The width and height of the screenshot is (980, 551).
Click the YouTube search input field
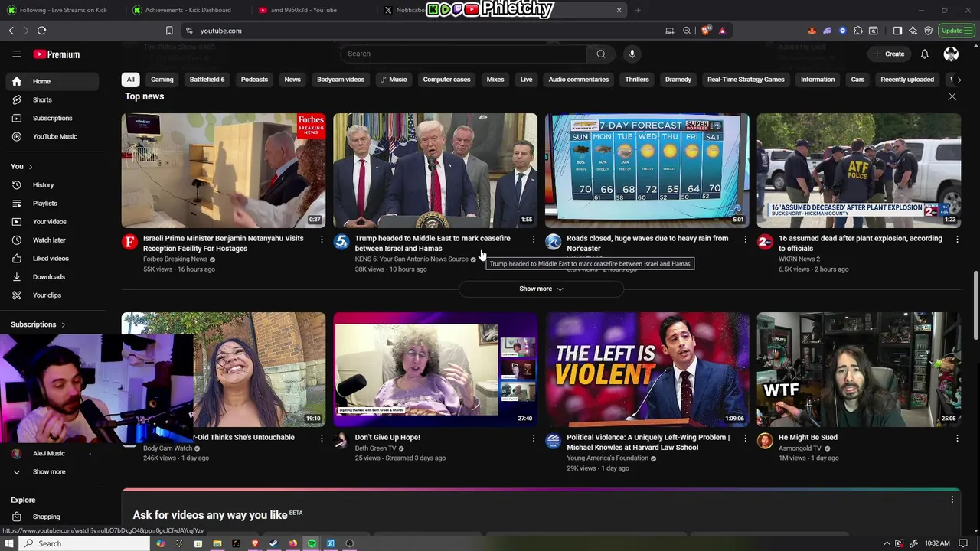464,54
